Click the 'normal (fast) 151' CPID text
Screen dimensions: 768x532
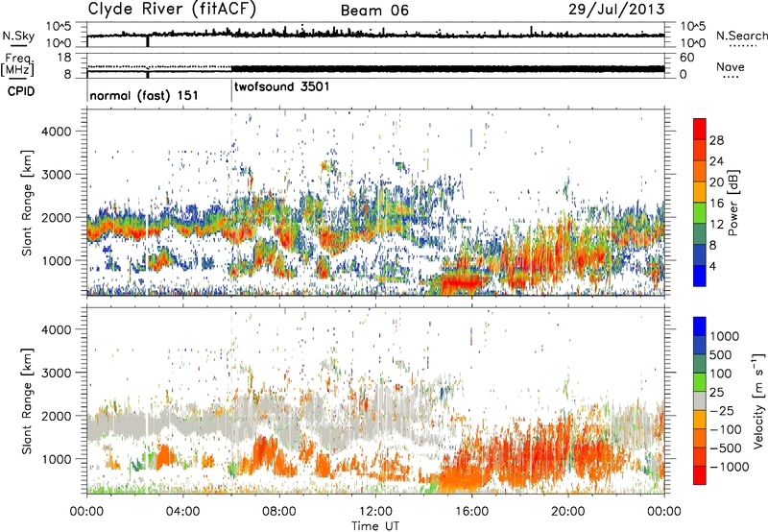pos(144,95)
